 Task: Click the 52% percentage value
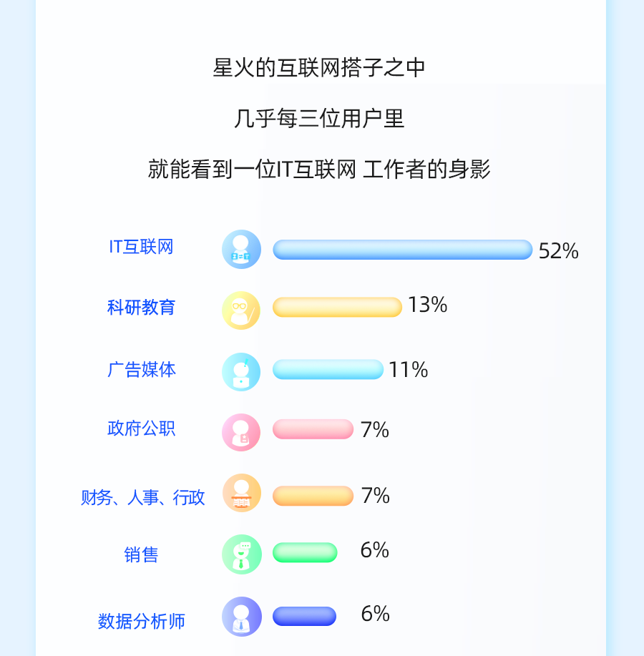point(559,251)
